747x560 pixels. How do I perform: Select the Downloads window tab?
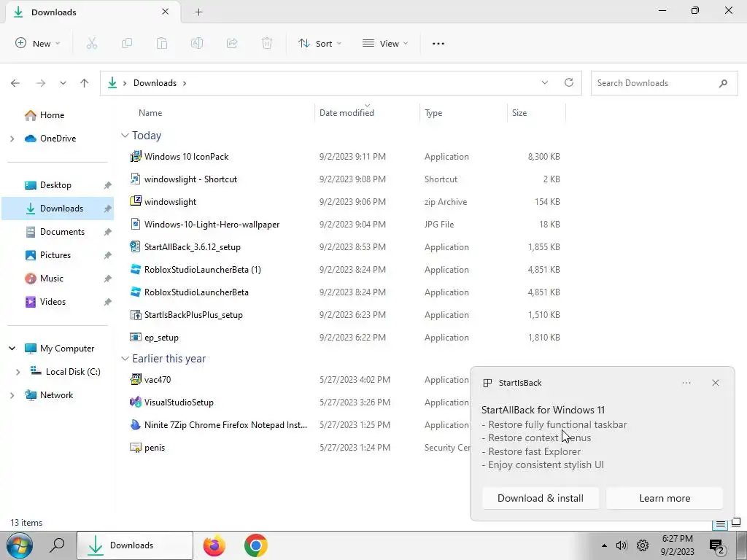93,12
